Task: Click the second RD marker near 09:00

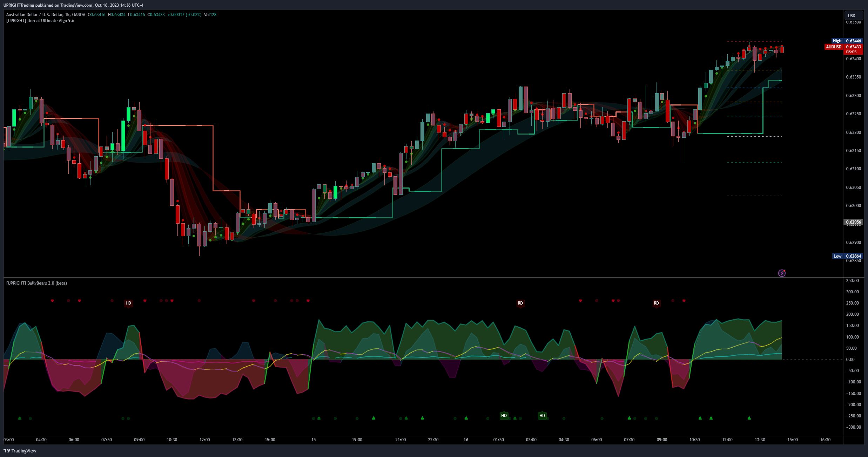Action: [x=656, y=303]
